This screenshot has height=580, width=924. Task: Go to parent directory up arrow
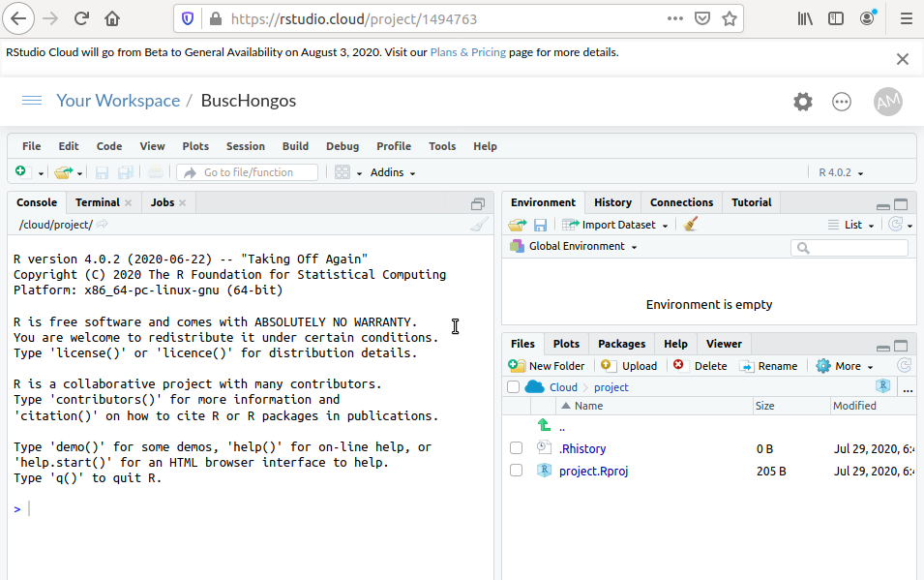tap(545, 426)
